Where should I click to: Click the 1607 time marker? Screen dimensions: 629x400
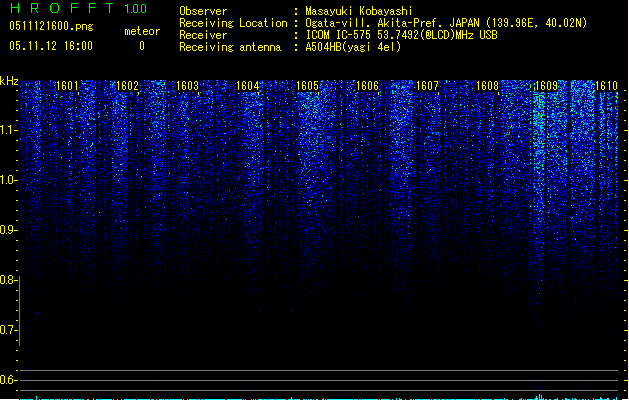(x=427, y=86)
